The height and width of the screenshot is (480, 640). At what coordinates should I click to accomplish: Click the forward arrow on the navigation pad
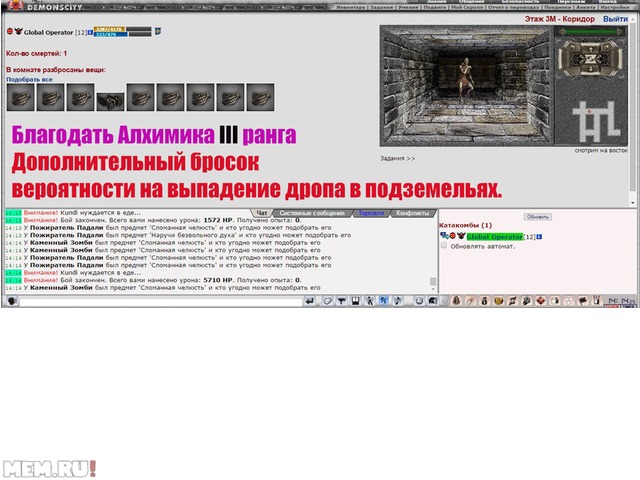point(590,48)
